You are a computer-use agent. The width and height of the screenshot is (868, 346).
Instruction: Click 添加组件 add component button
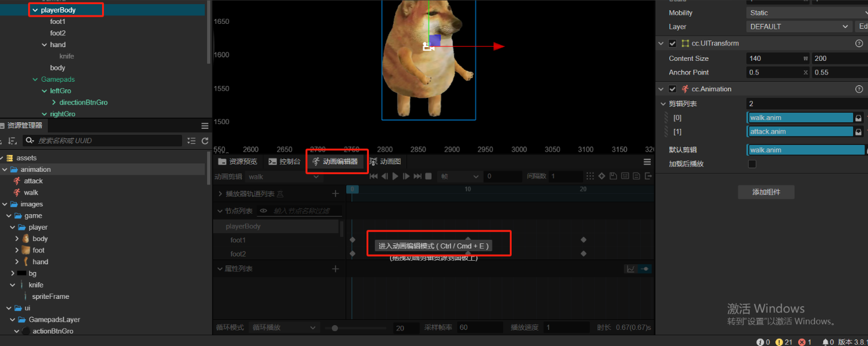pos(766,192)
